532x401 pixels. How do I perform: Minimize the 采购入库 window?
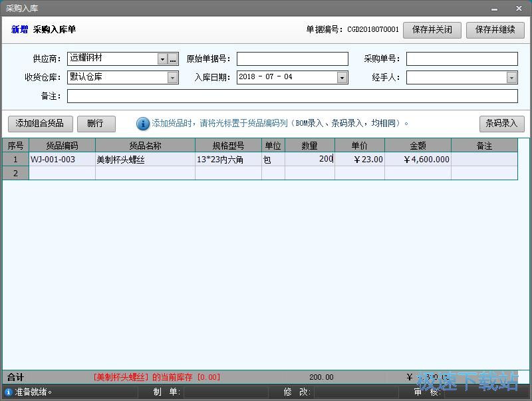494,9
